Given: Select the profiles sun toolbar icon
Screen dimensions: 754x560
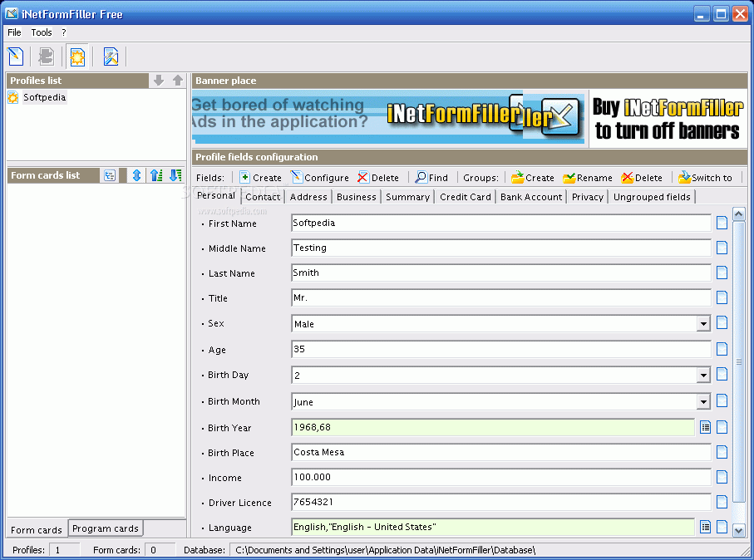Looking at the screenshot, I should (77, 56).
